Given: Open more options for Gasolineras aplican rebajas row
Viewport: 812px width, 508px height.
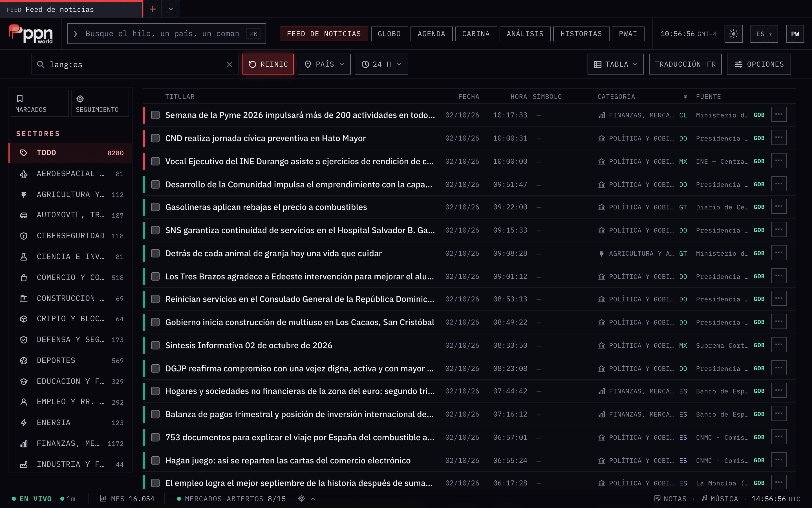Looking at the screenshot, I should (779, 207).
